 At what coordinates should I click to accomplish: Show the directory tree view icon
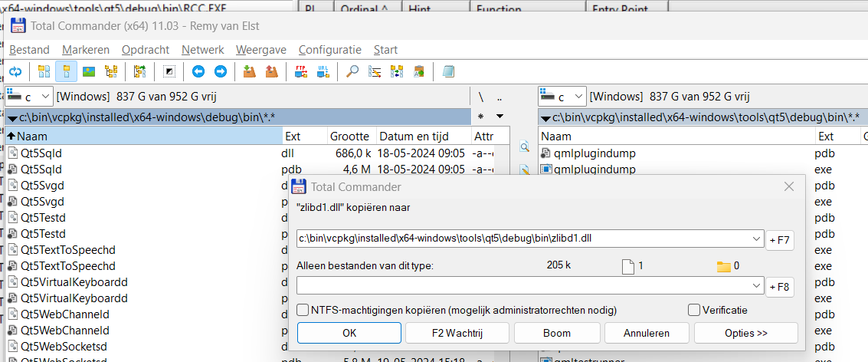[x=111, y=71]
